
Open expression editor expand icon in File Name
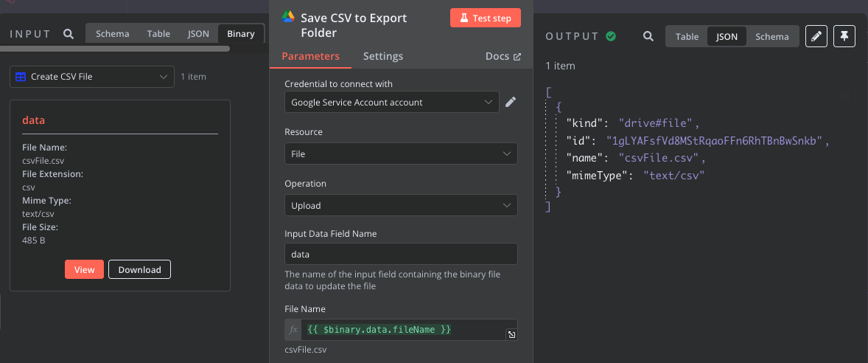tap(511, 335)
